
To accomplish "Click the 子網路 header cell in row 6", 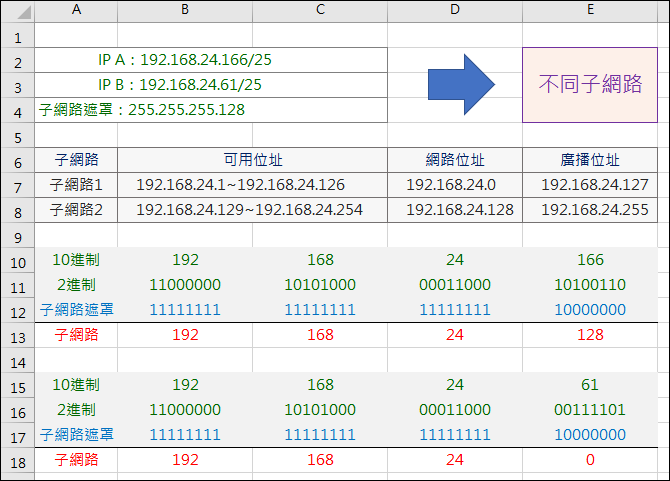I will click(x=76, y=160).
